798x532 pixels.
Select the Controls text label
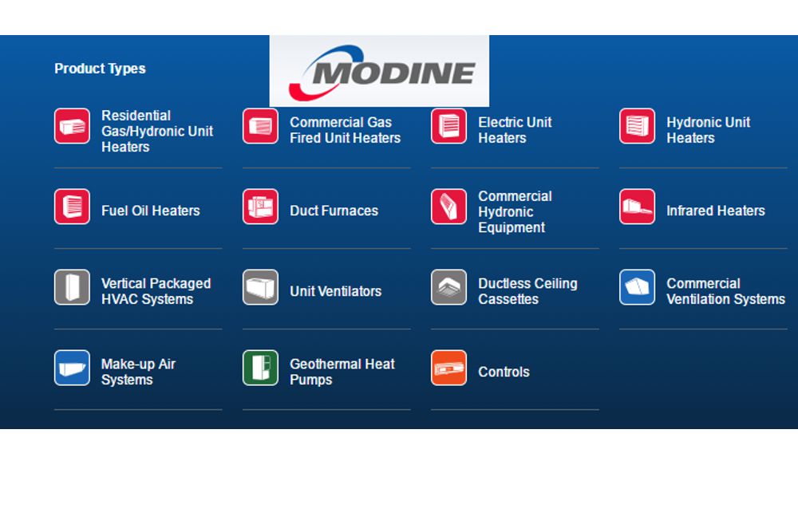coord(504,372)
